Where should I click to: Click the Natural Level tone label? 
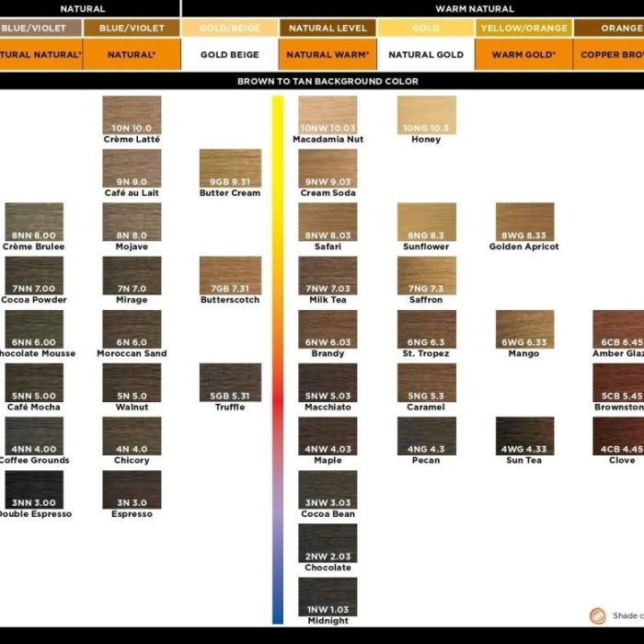pyautogui.click(x=328, y=28)
